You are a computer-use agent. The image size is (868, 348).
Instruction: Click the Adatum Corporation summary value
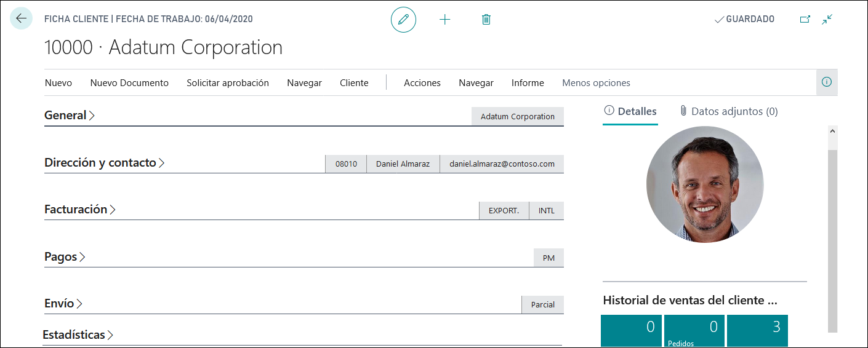tap(518, 117)
